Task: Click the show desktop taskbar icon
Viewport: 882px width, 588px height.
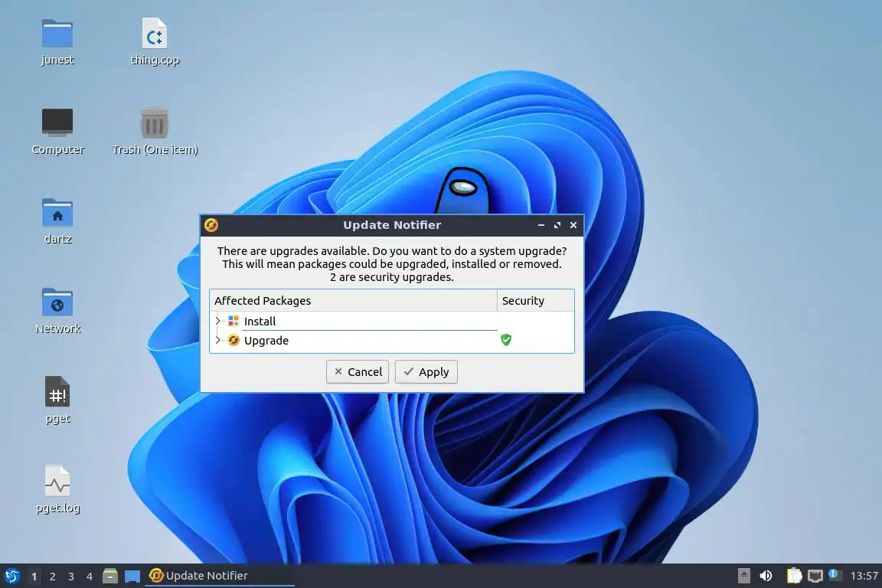Action: pyautogui.click(x=132, y=577)
